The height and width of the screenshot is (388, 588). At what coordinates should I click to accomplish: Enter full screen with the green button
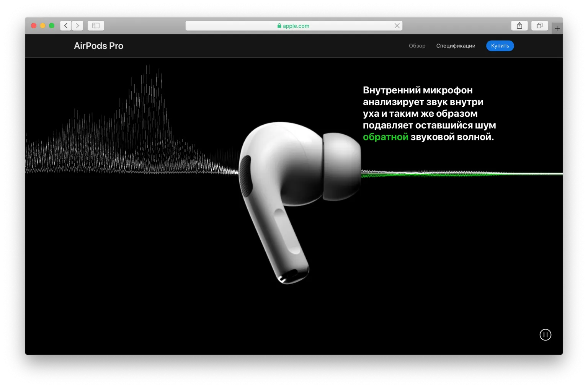(52, 26)
